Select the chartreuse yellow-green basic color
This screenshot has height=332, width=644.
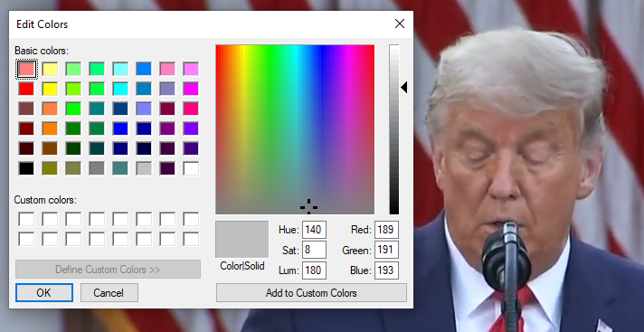[x=73, y=89]
